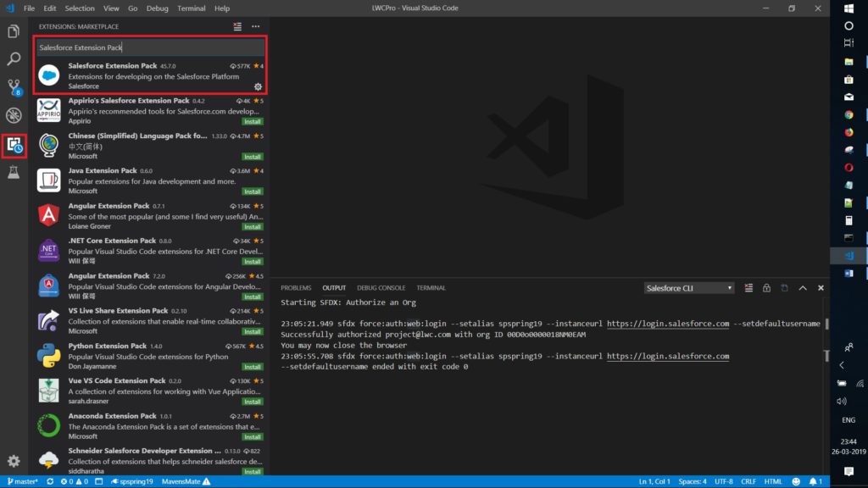Open the Go menu
This screenshot has height=488, width=868.
[x=133, y=8]
